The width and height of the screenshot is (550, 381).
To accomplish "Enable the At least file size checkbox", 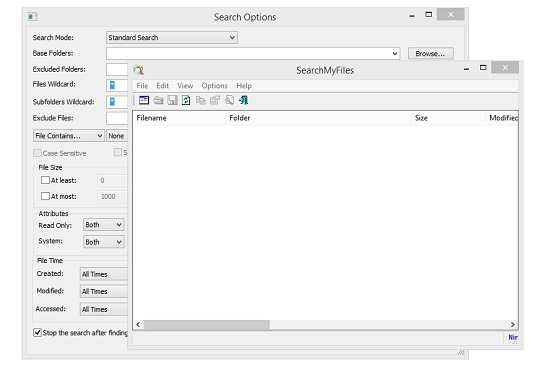I will click(45, 180).
